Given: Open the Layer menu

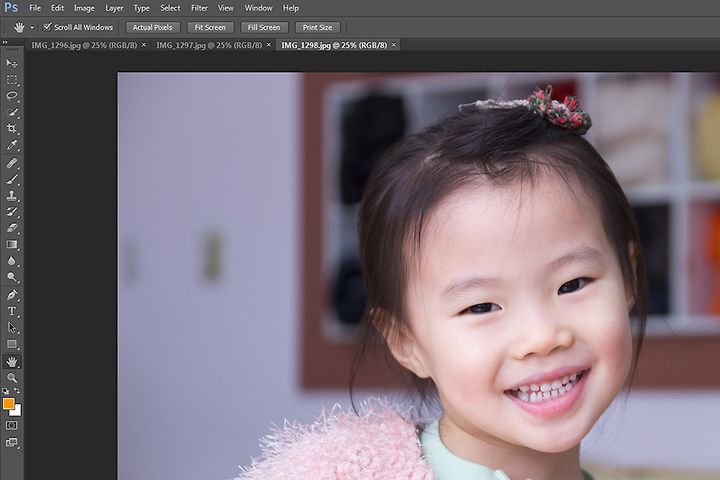Looking at the screenshot, I should pyautogui.click(x=114, y=8).
